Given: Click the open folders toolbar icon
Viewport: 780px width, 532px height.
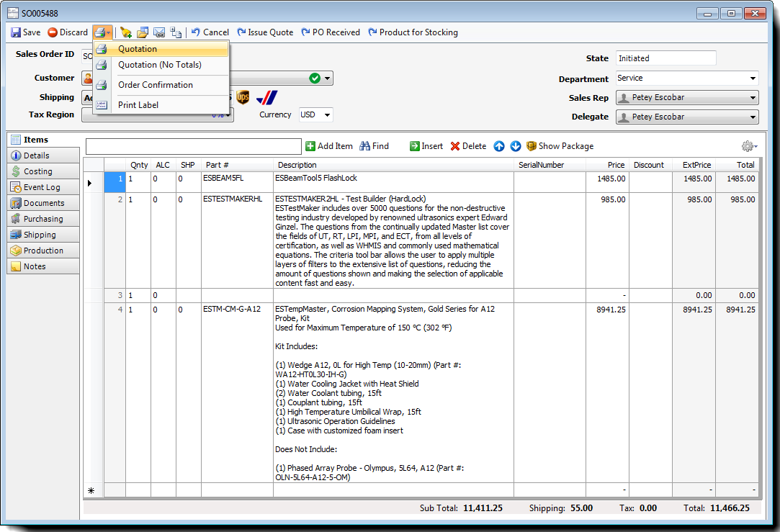Looking at the screenshot, I should 143,32.
